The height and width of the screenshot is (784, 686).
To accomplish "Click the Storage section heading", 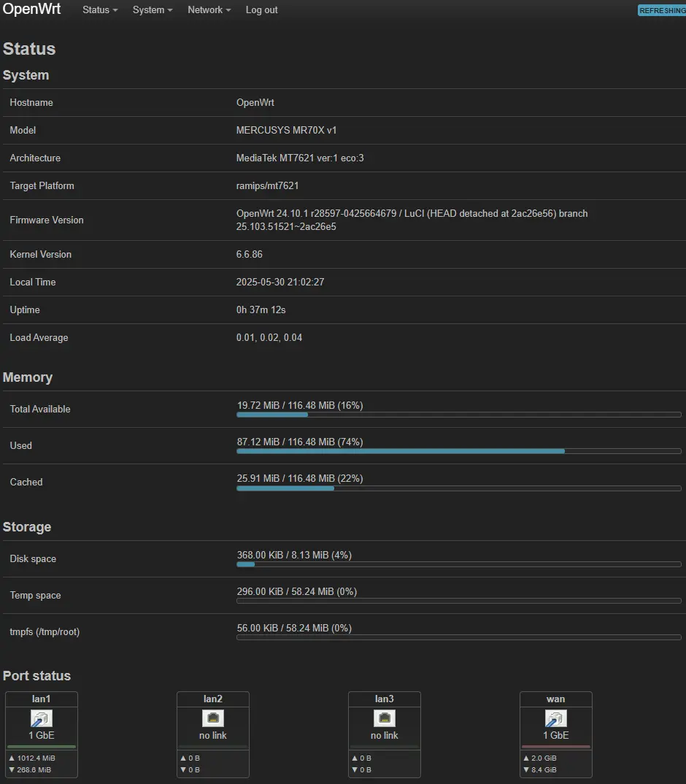I will click(27, 527).
